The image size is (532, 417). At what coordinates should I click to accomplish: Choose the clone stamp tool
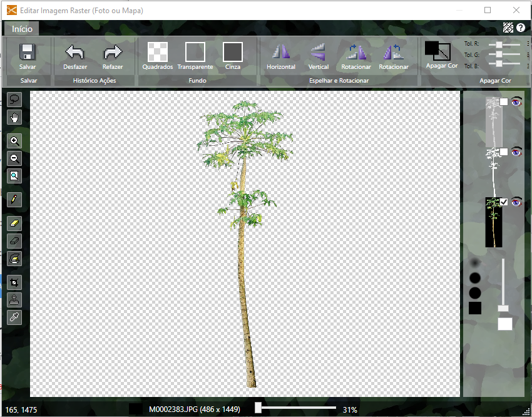click(x=14, y=299)
